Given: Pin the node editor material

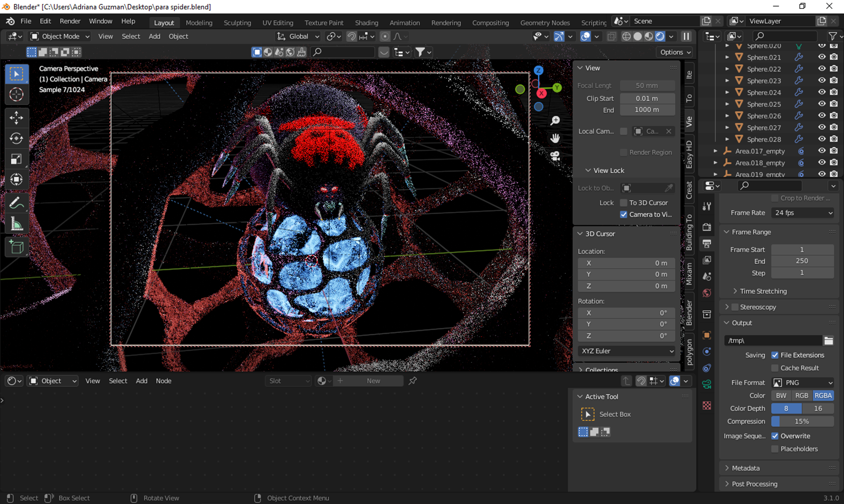Looking at the screenshot, I should pos(413,381).
